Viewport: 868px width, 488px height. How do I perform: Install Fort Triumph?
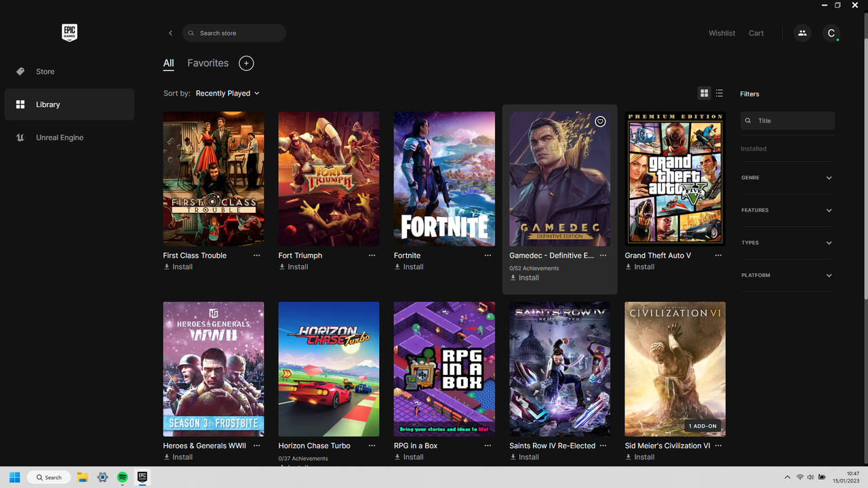coord(294,267)
